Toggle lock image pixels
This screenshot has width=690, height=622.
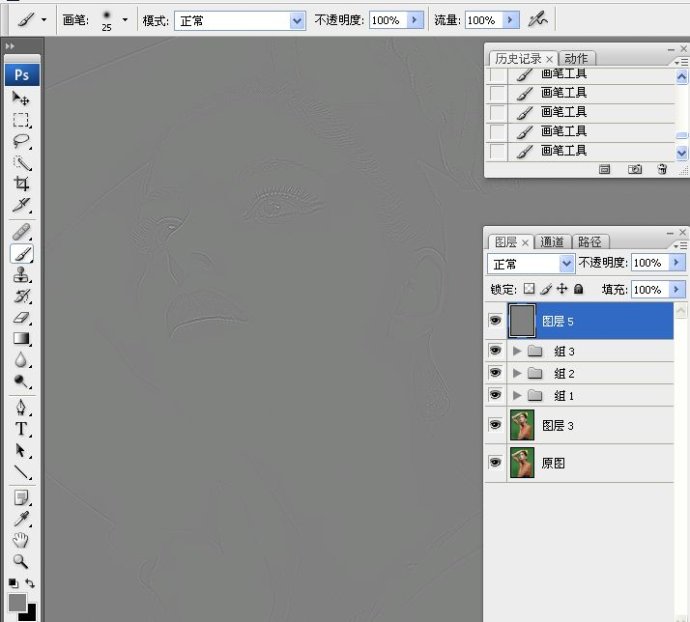coord(546,289)
